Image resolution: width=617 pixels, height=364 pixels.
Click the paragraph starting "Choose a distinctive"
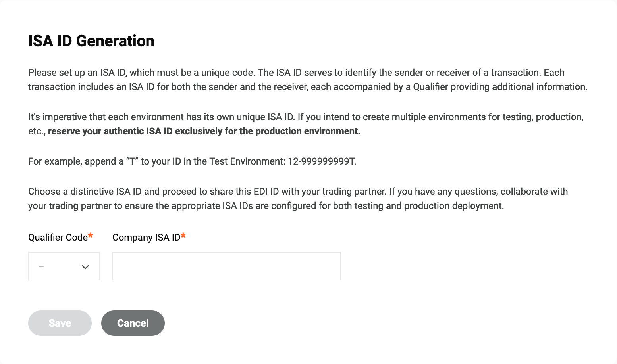(298, 199)
